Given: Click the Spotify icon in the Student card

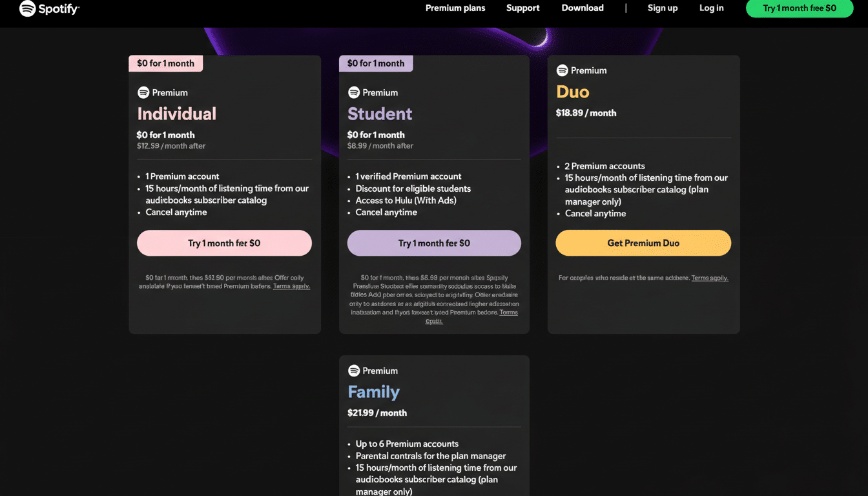Looking at the screenshot, I should (x=354, y=92).
